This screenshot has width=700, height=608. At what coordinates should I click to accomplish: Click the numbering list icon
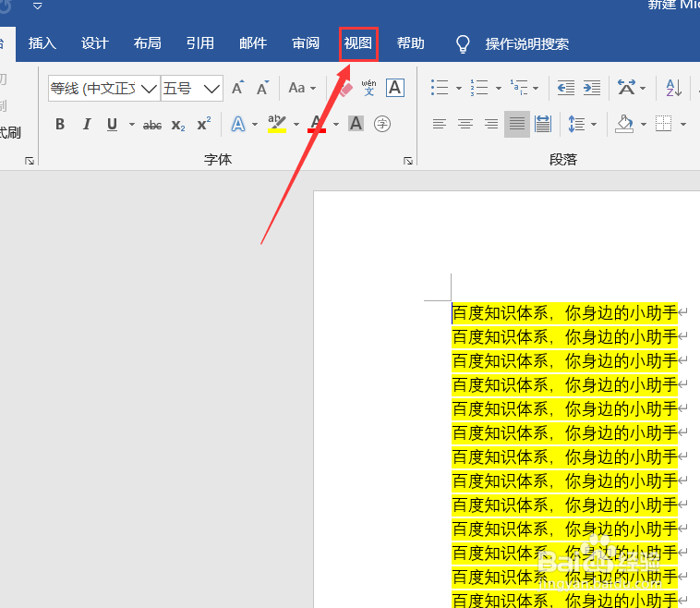[479, 88]
